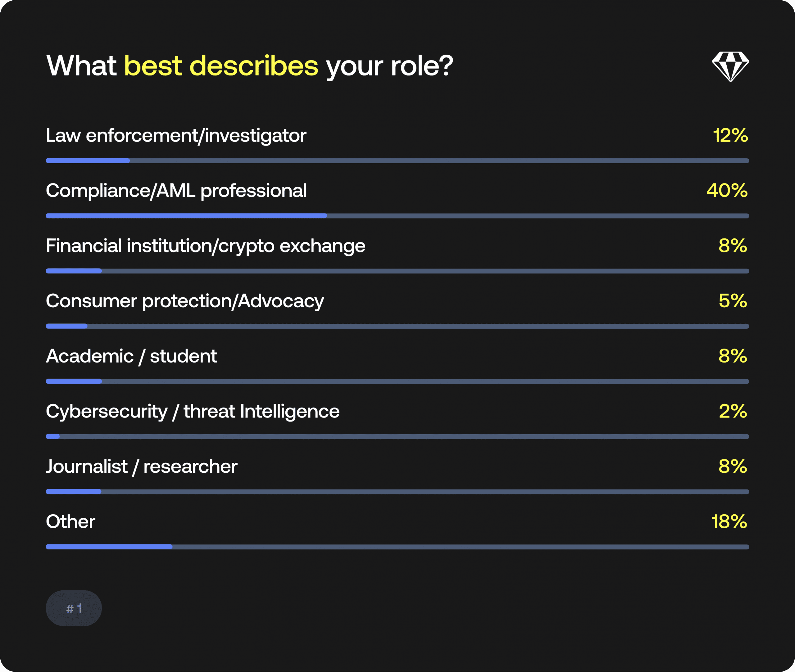Choose the Journalist / researcher option
Viewport: 795px width, 672px height.
pos(141,467)
